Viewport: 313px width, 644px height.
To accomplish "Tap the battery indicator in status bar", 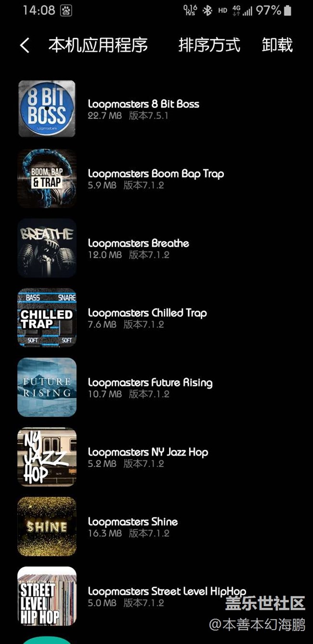I will 287,11.
